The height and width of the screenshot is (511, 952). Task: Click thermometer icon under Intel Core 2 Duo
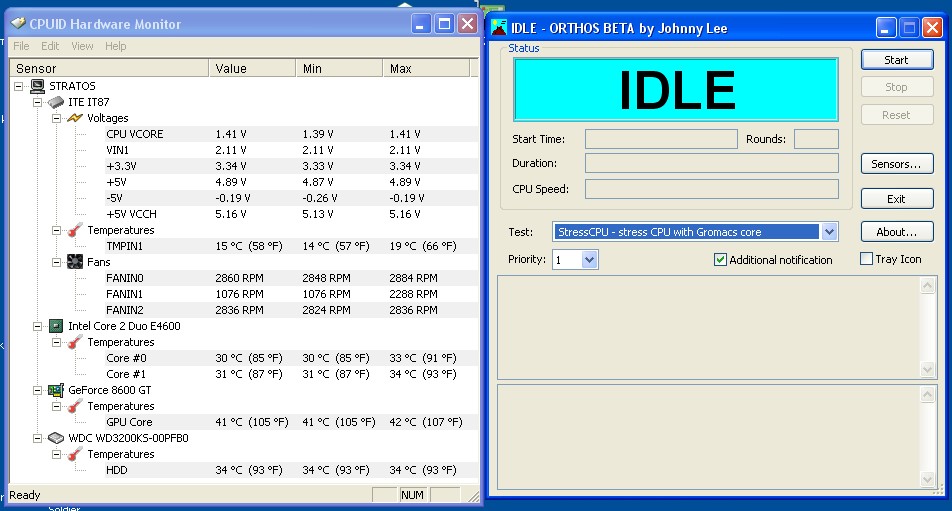coord(75,342)
